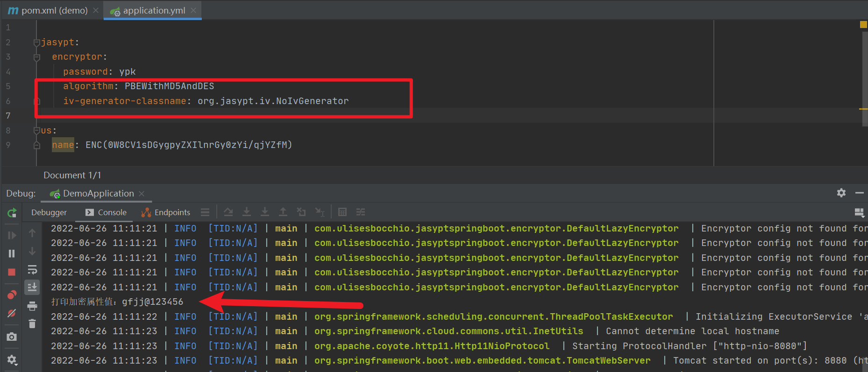This screenshot has height=372, width=868.
Task: Stop the debug session with the red square
Action: coord(12,272)
